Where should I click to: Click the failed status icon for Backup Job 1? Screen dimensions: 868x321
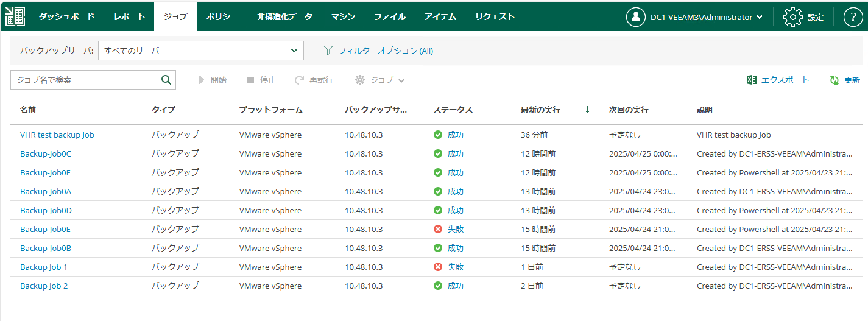[x=438, y=267]
